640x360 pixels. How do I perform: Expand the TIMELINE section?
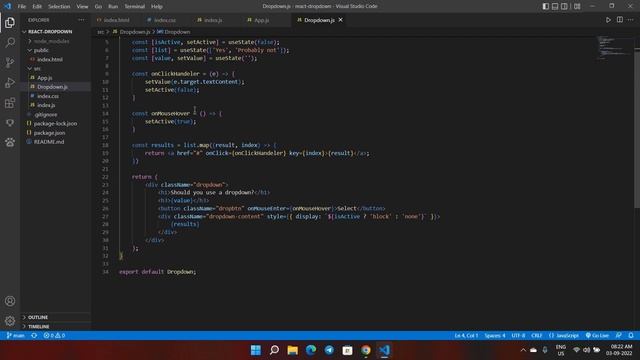click(x=39, y=327)
